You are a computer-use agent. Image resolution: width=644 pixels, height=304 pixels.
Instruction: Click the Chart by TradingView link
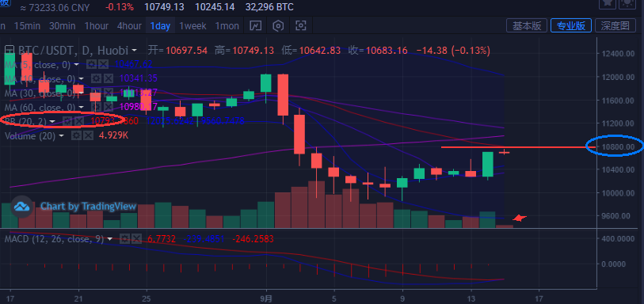[x=88, y=207]
